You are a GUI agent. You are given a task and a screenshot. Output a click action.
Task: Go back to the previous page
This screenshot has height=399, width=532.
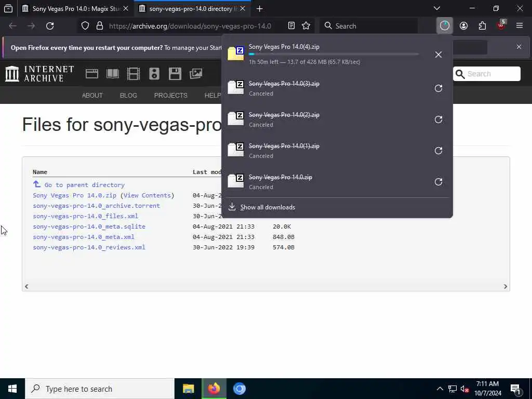[x=12, y=26]
